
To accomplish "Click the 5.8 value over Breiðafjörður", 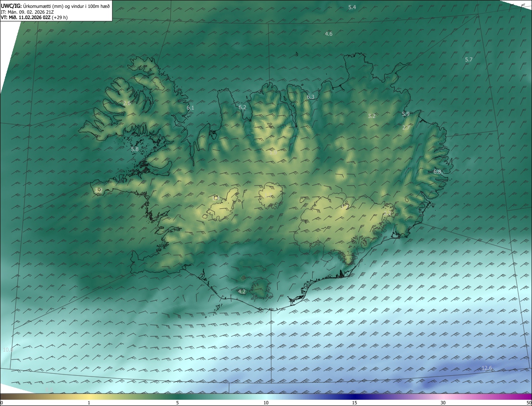I will 135,149.
